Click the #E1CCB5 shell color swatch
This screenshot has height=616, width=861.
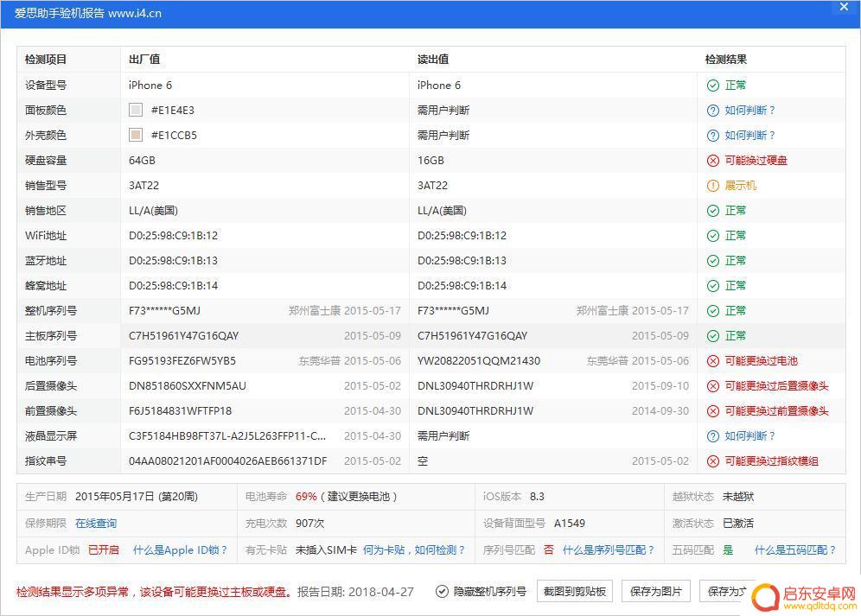click(135, 135)
